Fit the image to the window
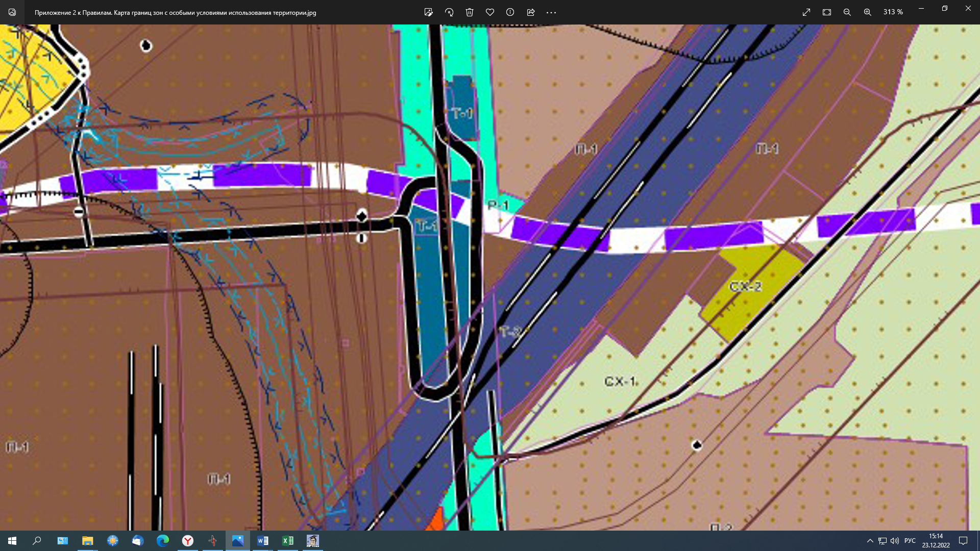Viewport: 980px width, 551px height. point(827,12)
